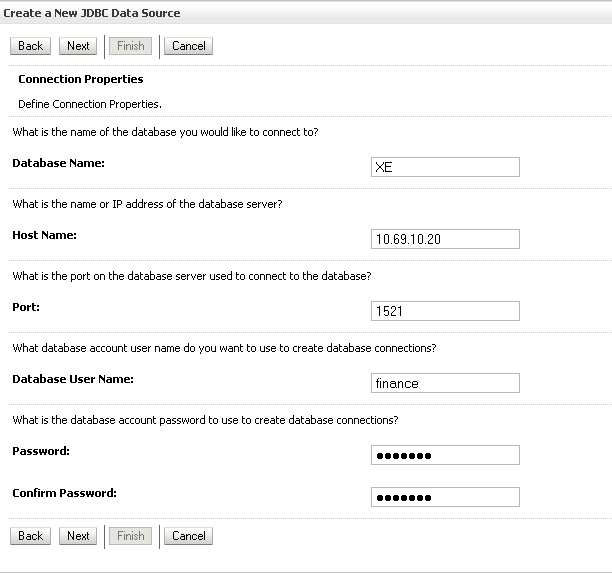Click the top Next button
Image resolution: width=612 pixels, height=573 pixels.
(x=78, y=46)
